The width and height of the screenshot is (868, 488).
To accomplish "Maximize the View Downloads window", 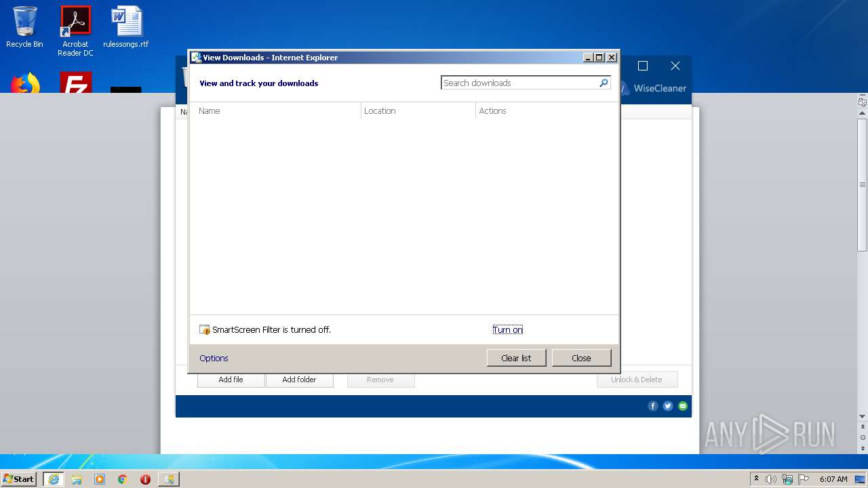I will [x=599, y=58].
